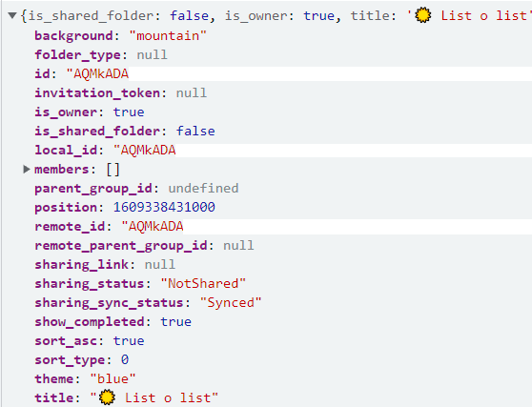
Task: Click the sun emoji in summary line
Action: [423, 15]
